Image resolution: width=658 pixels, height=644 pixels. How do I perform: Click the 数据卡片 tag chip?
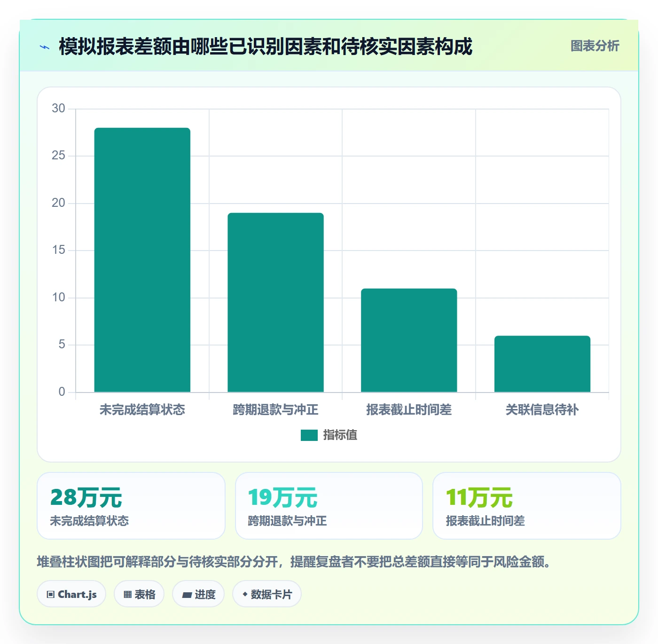pos(267,594)
